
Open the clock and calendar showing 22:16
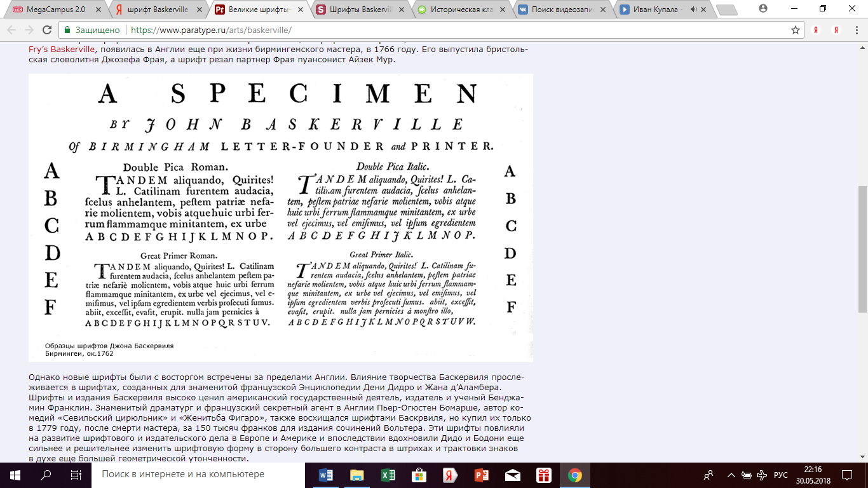pos(813,475)
